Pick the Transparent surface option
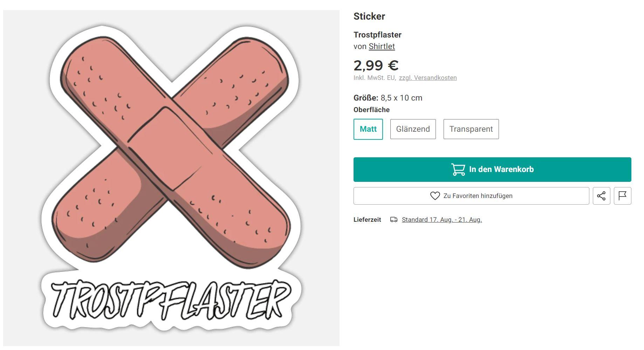 pyautogui.click(x=471, y=129)
